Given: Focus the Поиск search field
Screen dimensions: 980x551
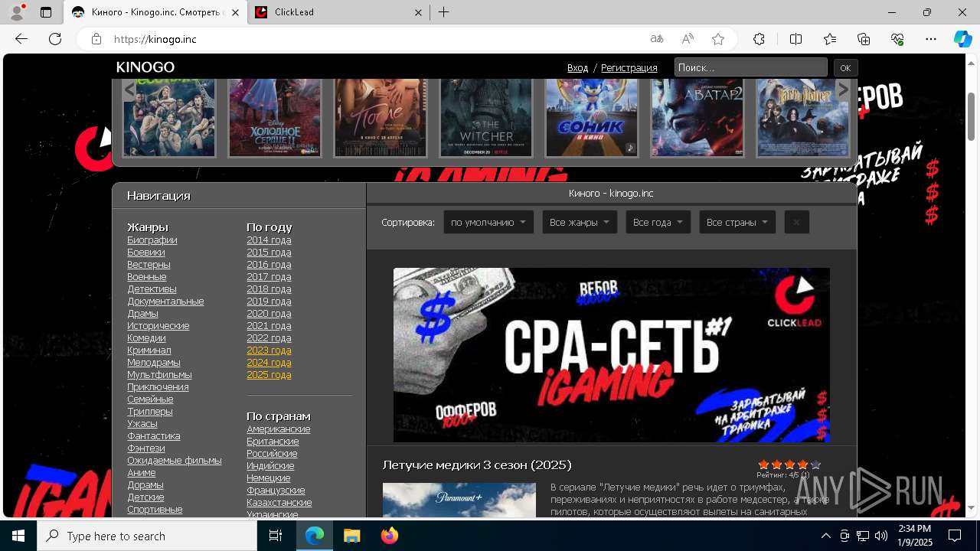Looking at the screenshot, I should [x=750, y=67].
